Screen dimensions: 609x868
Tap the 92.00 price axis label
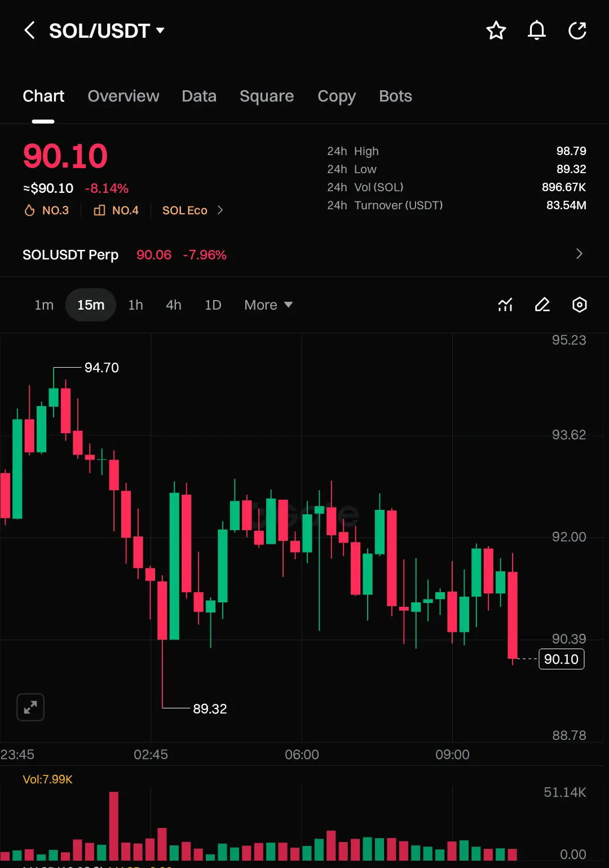569,537
